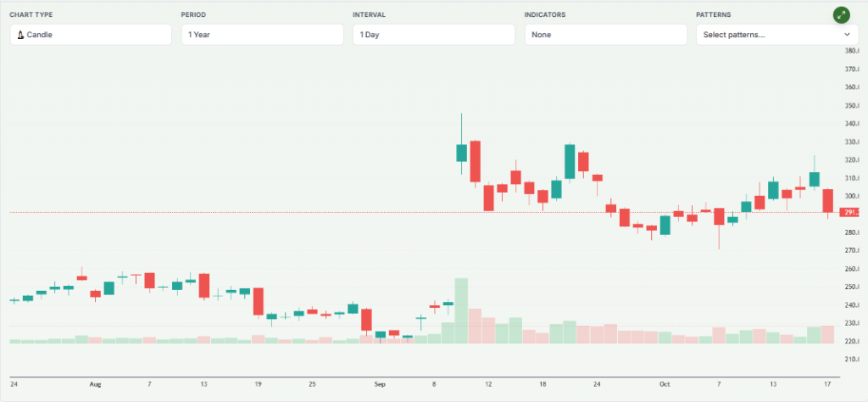The width and height of the screenshot is (868, 402).
Task: Open the Interval dropdown set to 1 Day
Action: (x=433, y=35)
